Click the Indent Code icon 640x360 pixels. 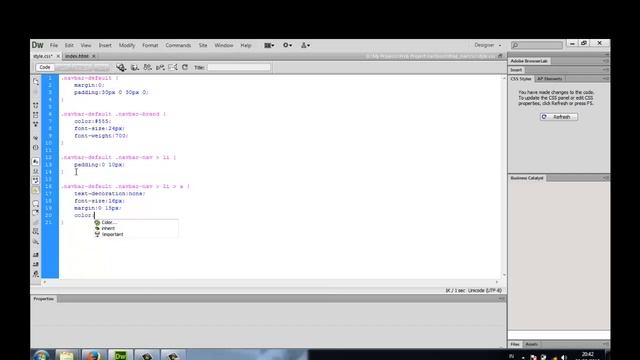point(36,255)
